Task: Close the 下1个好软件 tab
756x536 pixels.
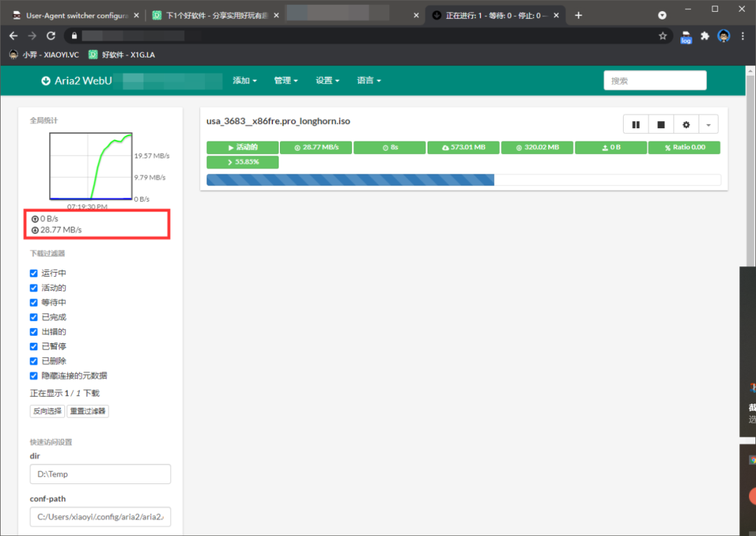Action: pos(276,15)
